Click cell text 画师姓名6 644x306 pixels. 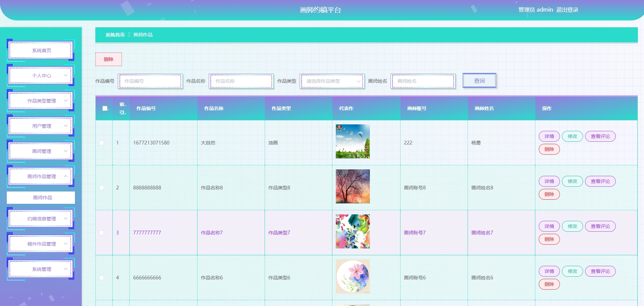tap(482, 278)
